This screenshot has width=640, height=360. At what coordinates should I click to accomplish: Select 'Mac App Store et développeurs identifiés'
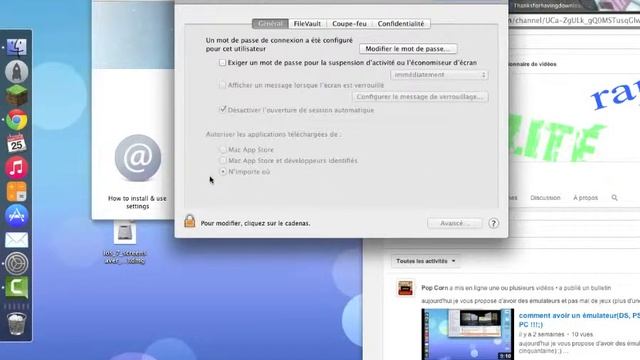pos(223,161)
